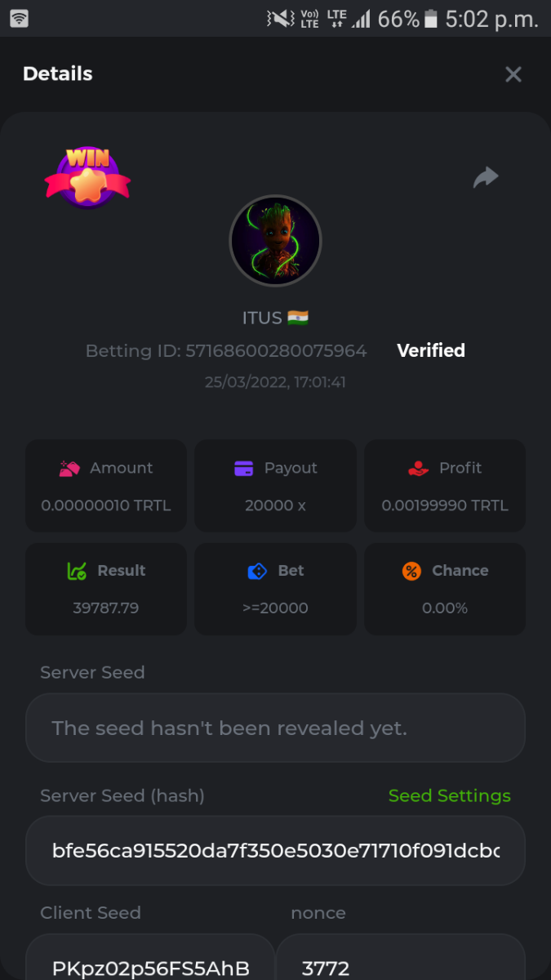This screenshot has width=551, height=980.
Task: Click the Verified status label
Action: click(x=431, y=350)
